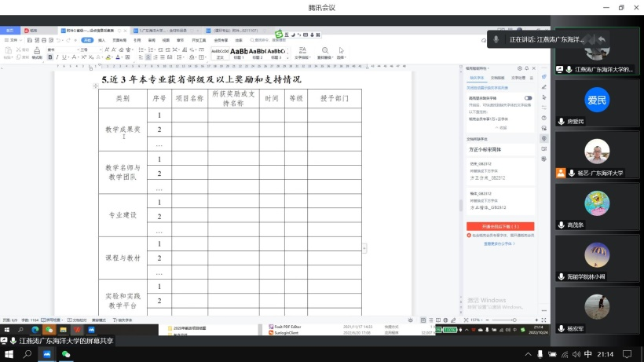Select the 文档排版 panel tab
This screenshot has height=362, width=644.
[498, 78]
